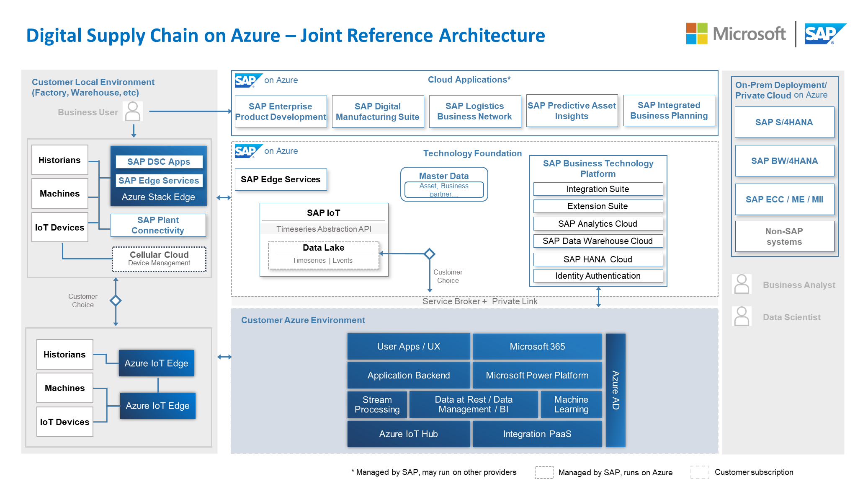Click the upper IoT Devices box

click(x=59, y=228)
